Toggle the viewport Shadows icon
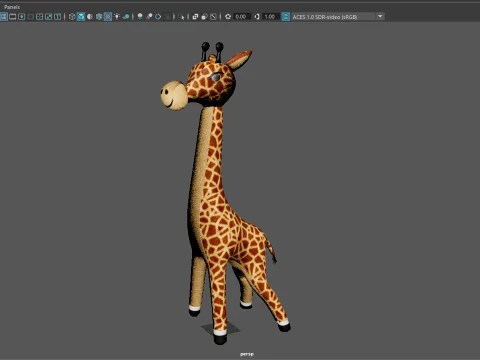Viewport: 480px width, 360px height. coord(126,16)
